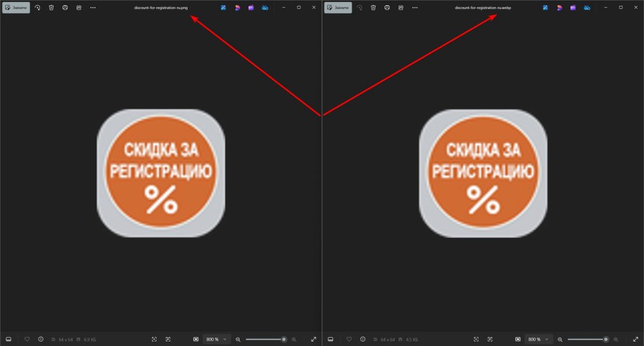
Task: Enter fullscreen in the PNG window
Action: pos(314,339)
